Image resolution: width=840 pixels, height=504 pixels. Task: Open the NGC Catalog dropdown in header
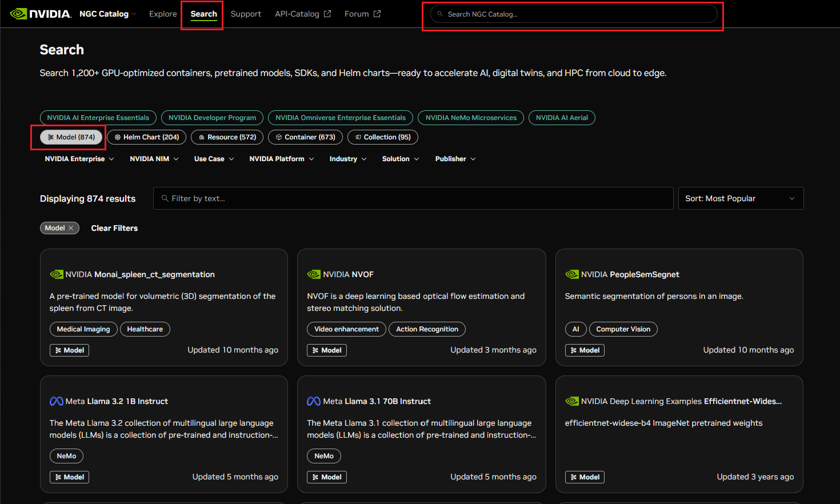[x=107, y=14]
